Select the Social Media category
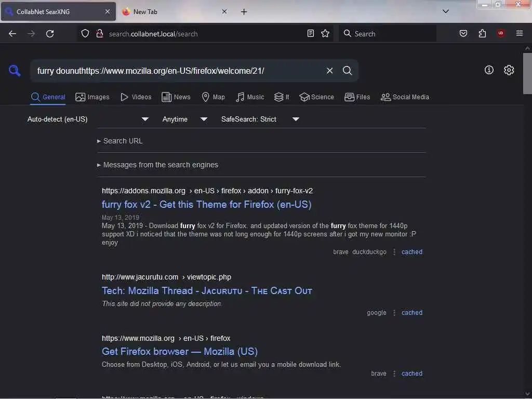This screenshot has height=399, width=532. [x=405, y=97]
